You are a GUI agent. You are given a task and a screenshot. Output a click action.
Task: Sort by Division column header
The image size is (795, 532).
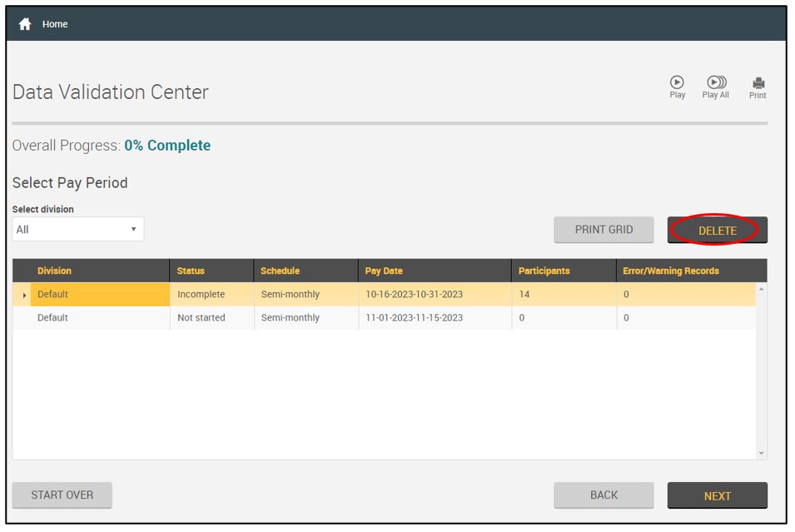54,271
